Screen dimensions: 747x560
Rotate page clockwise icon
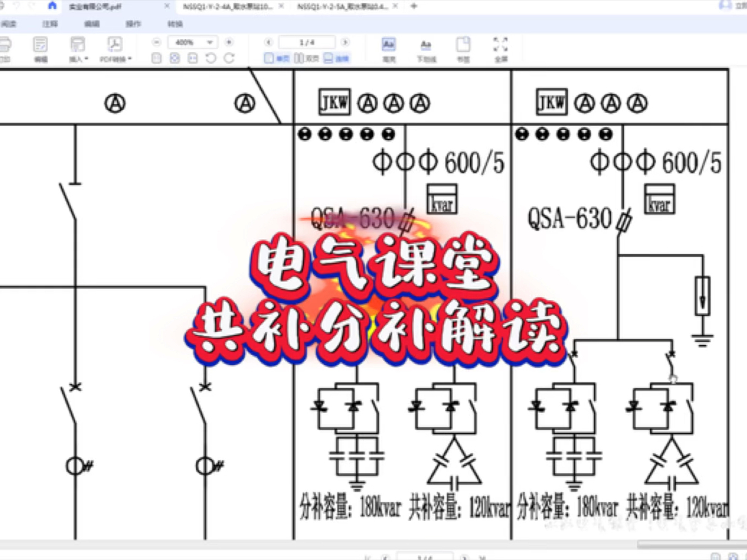coord(229,58)
